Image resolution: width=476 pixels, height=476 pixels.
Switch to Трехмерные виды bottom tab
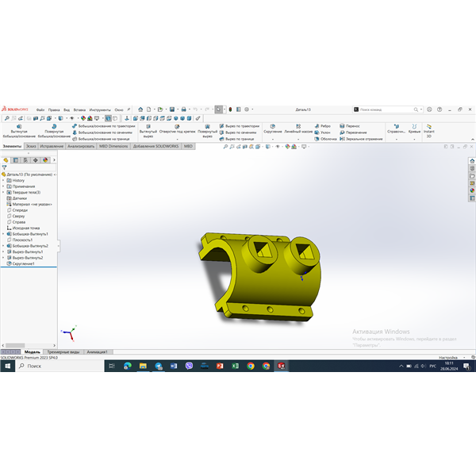(63, 351)
